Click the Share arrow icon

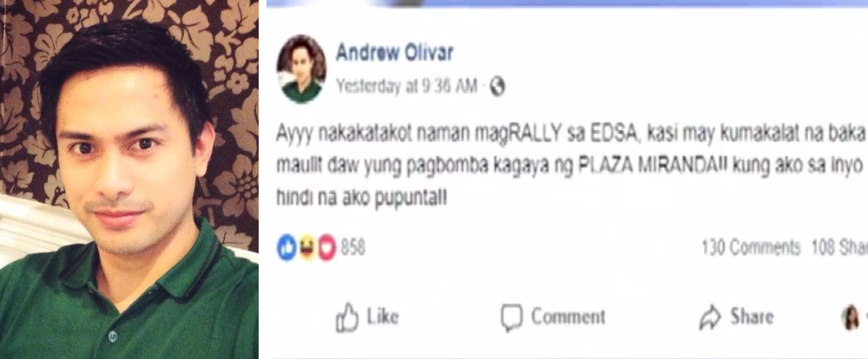coord(710,317)
